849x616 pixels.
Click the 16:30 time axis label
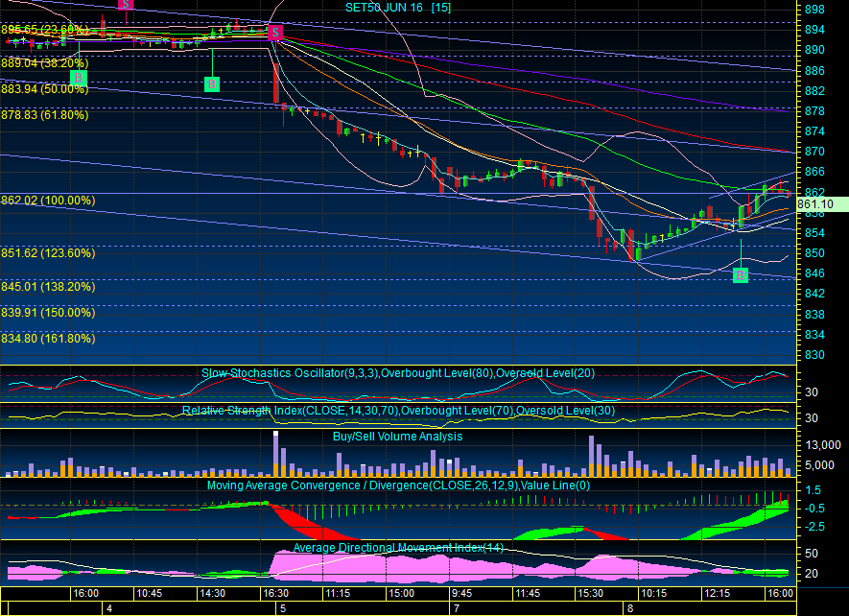coord(275,593)
